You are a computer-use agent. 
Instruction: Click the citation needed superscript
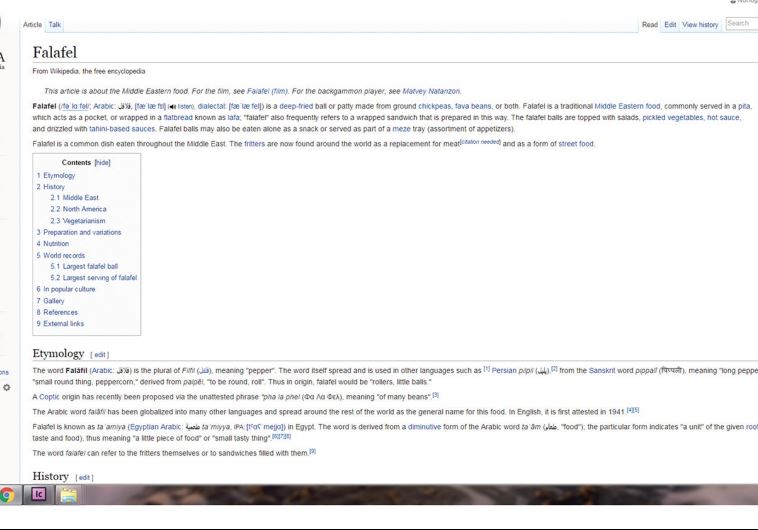coord(479,142)
